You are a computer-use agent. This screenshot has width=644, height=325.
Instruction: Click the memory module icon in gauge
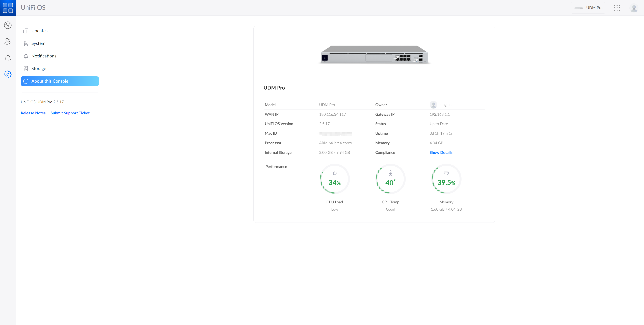point(446,173)
